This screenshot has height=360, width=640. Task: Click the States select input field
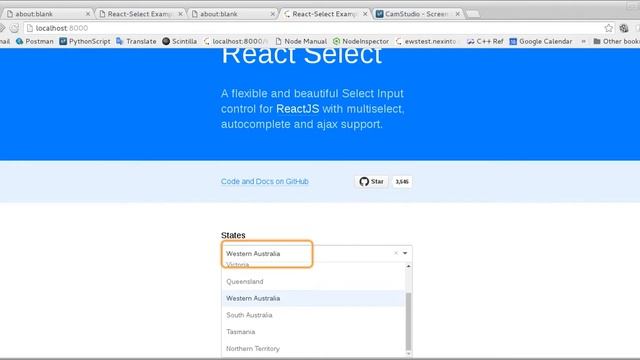pos(317,253)
